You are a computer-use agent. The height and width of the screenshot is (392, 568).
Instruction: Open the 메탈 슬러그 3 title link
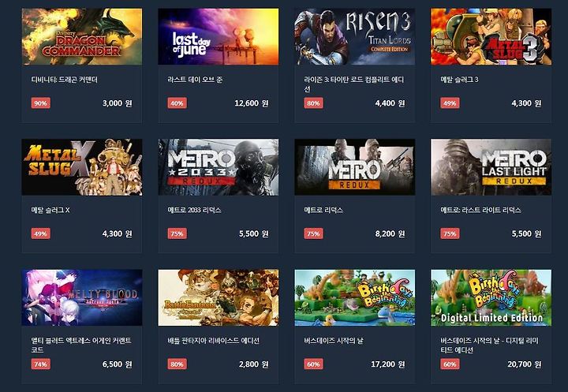(x=459, y=80)
